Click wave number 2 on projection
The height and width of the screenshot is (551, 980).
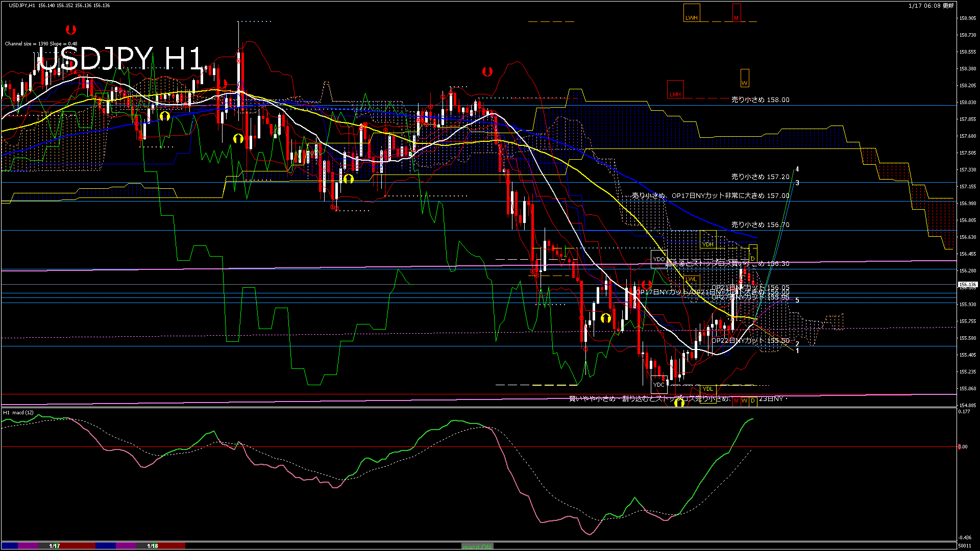(797, 344)
